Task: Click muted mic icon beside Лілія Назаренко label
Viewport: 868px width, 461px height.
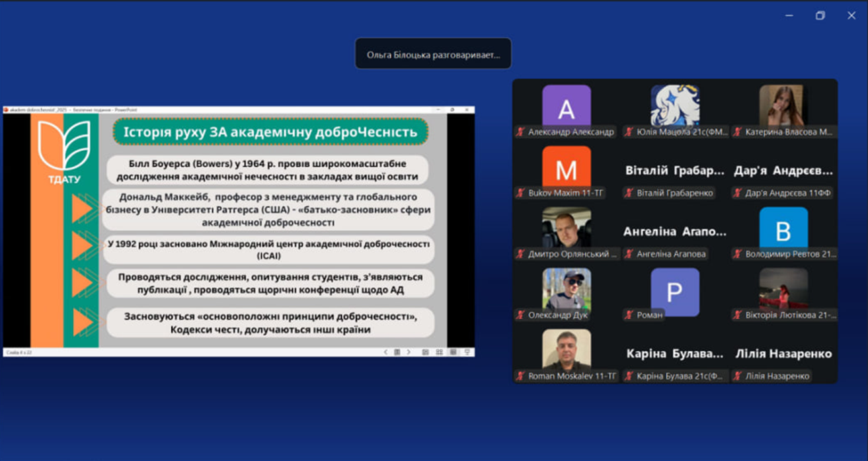Action: coord(738,376)
